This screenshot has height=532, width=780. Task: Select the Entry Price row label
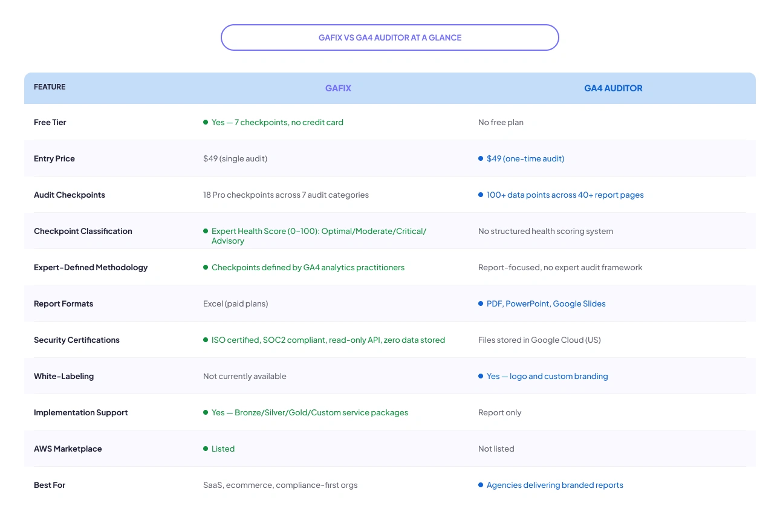(54, 158)
